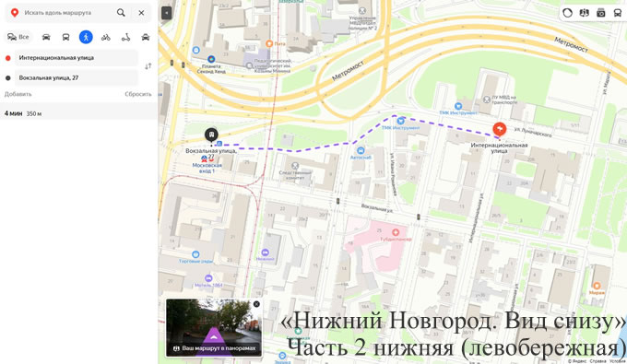Click the ТМК Инструмент marker on the route
The height and width of the screenshot is (364, 627).
coord(401,121)
